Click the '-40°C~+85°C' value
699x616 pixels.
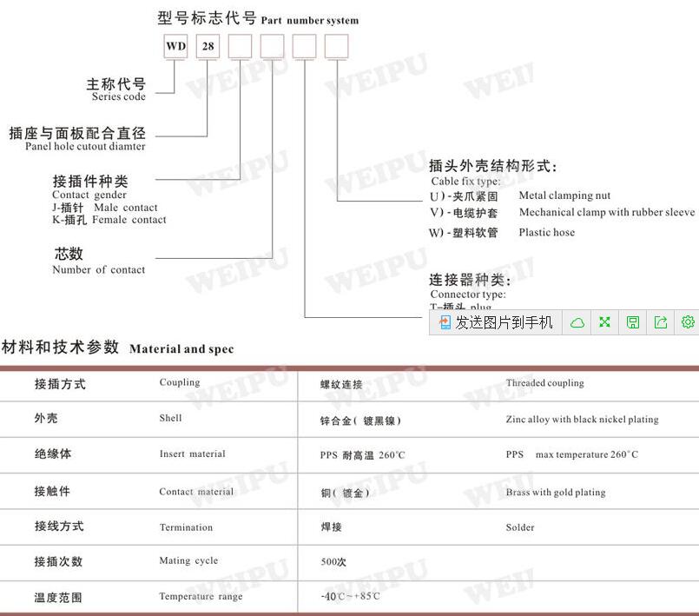(x=350, y=596)
